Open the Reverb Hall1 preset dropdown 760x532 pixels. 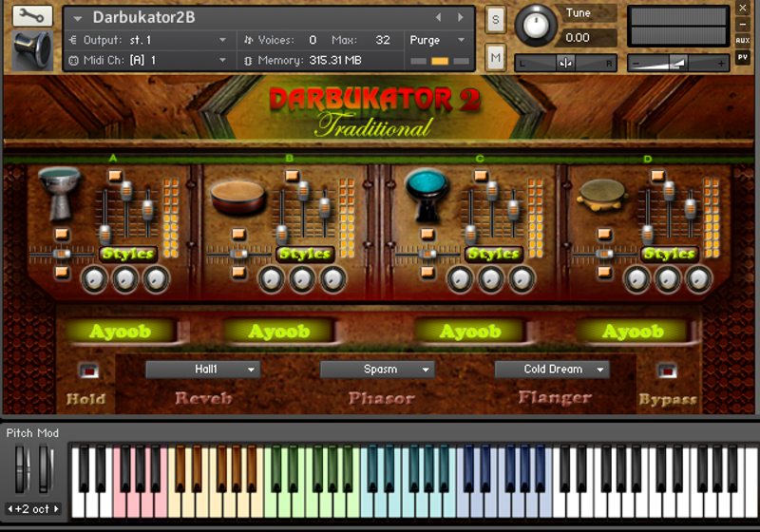203,370
